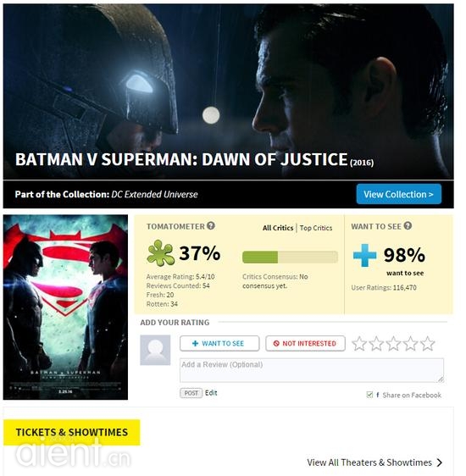Expand View All Theaters & Showtimes arrow
Screen dimensions: 466x476
[439, 462]
